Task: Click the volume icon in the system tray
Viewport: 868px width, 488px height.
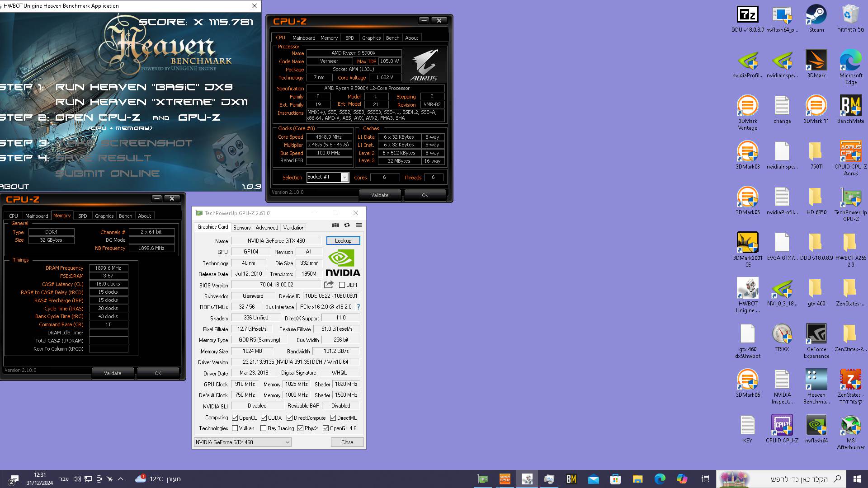Action: (x=77, y=479)
